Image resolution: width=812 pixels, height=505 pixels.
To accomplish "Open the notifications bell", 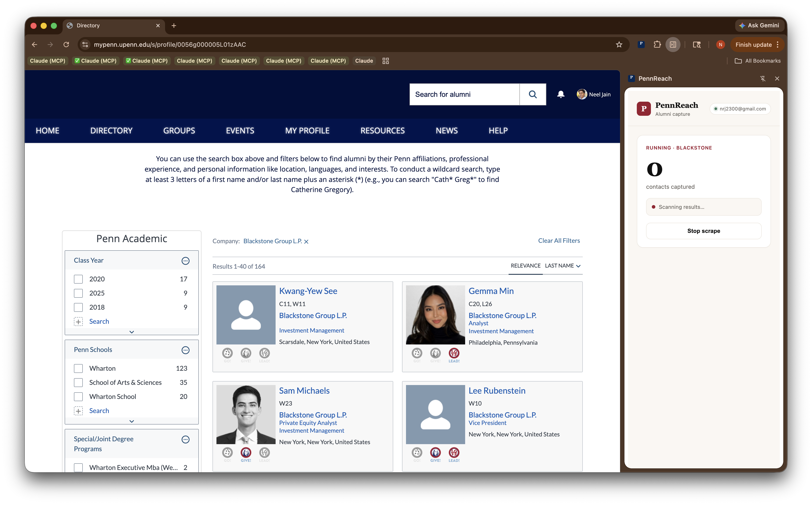I will (561, 95).
